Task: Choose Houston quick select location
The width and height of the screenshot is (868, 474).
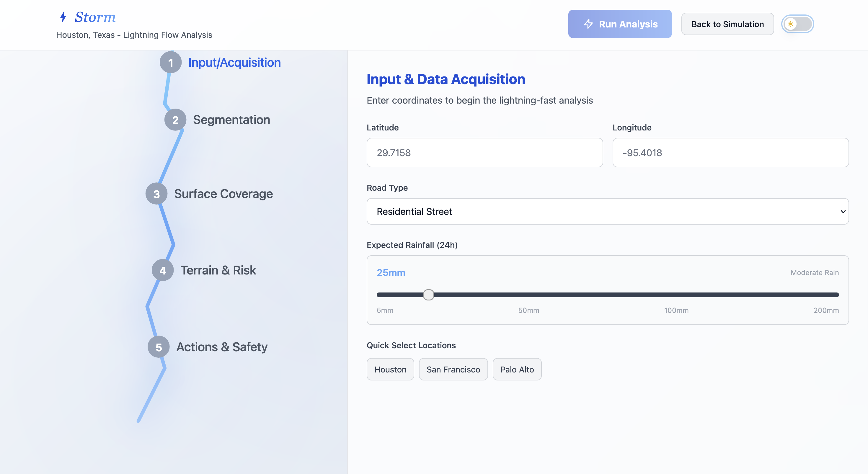Action: point(390,370)
